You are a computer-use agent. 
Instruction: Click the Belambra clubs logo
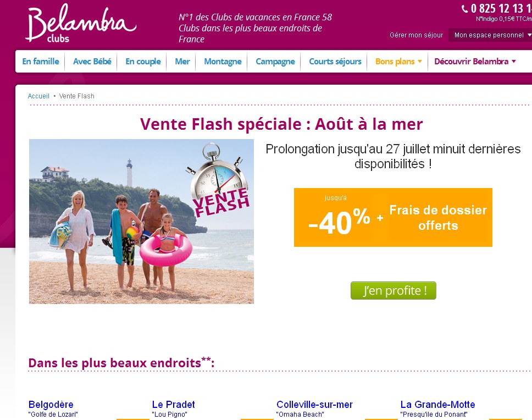pos(81,24)
